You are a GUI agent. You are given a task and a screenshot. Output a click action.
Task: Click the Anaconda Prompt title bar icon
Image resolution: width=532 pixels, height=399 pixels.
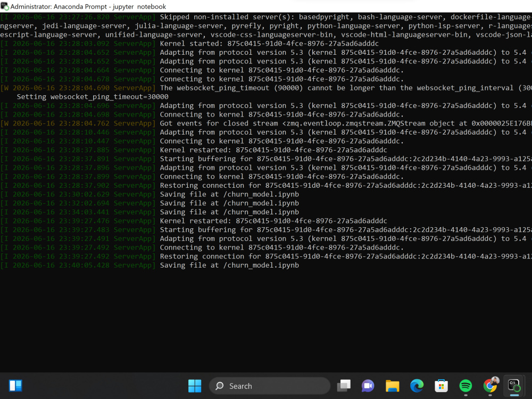(4, 6)
